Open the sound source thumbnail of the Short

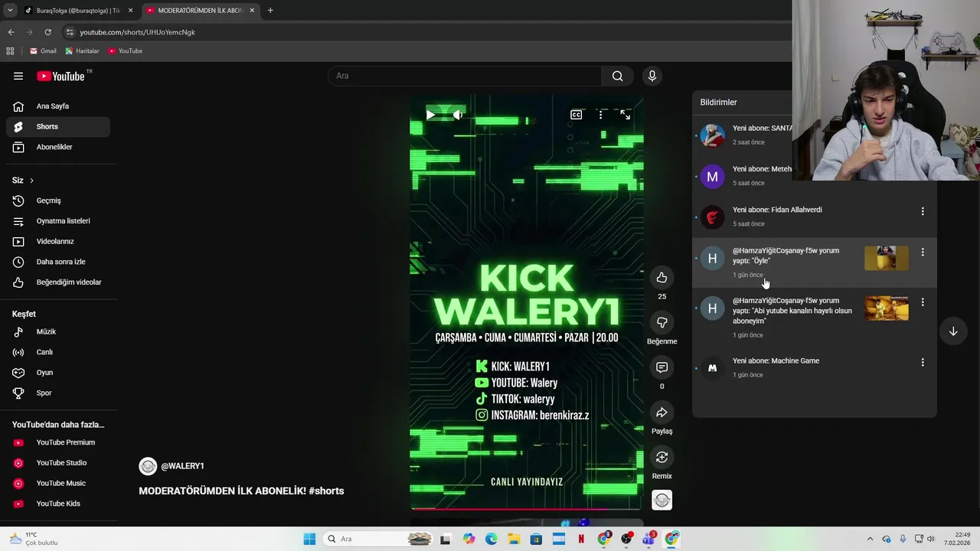[x=661, y=500]
